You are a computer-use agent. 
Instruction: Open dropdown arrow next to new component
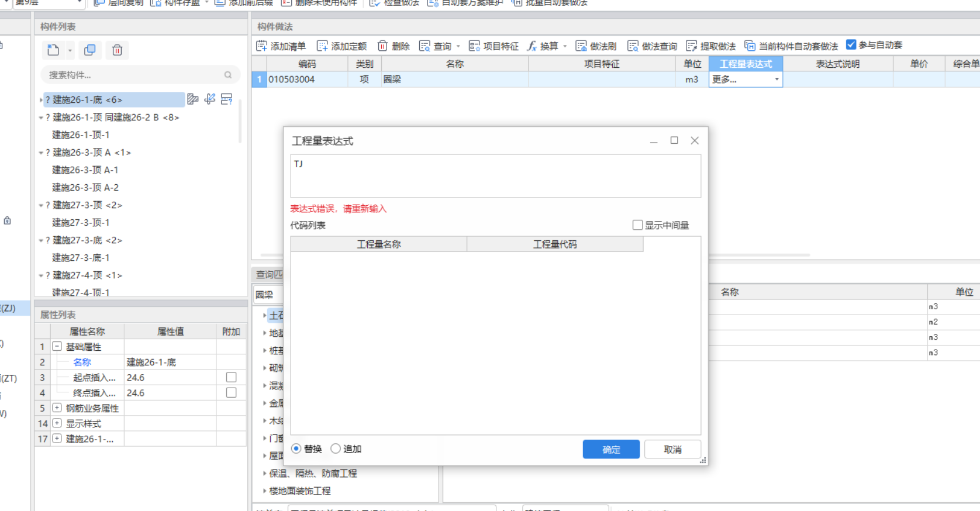(x=70, y=51)
